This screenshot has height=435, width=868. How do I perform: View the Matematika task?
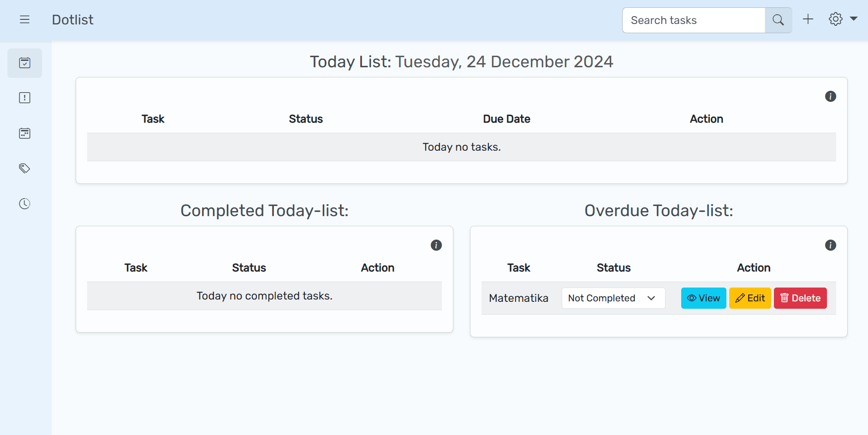click(x=703, y=298)
